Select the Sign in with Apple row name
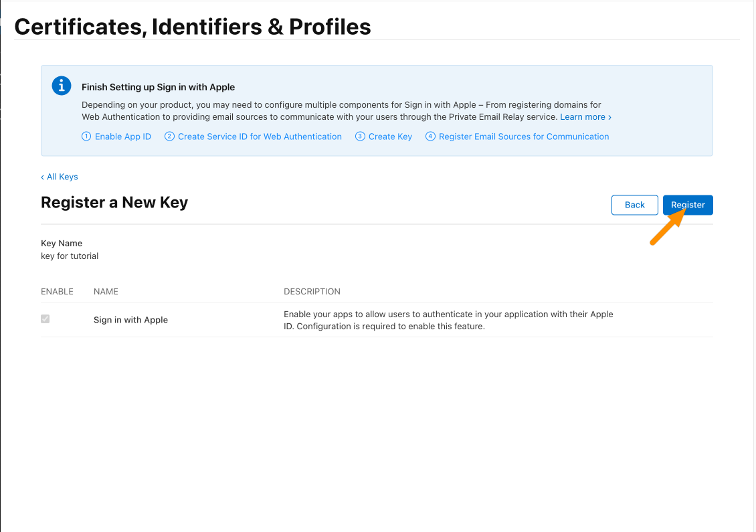This screenshot has height=532, width=756. [x=130, y=320]
